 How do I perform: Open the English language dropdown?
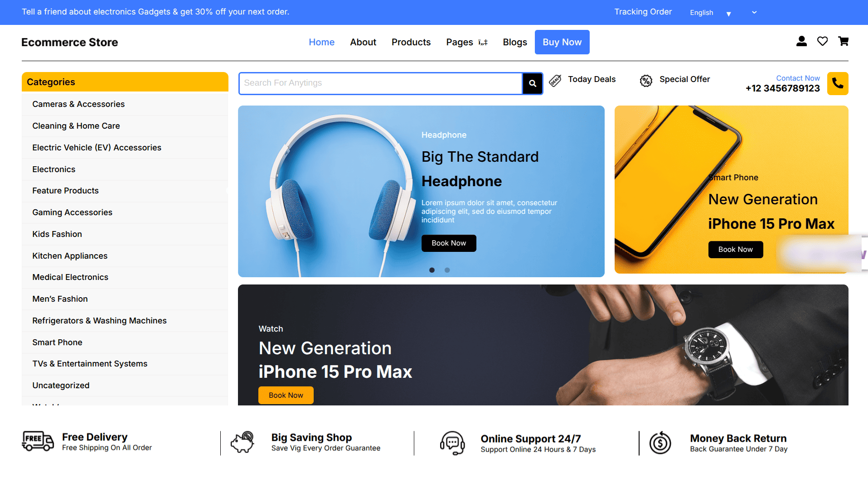pos(710,13)
